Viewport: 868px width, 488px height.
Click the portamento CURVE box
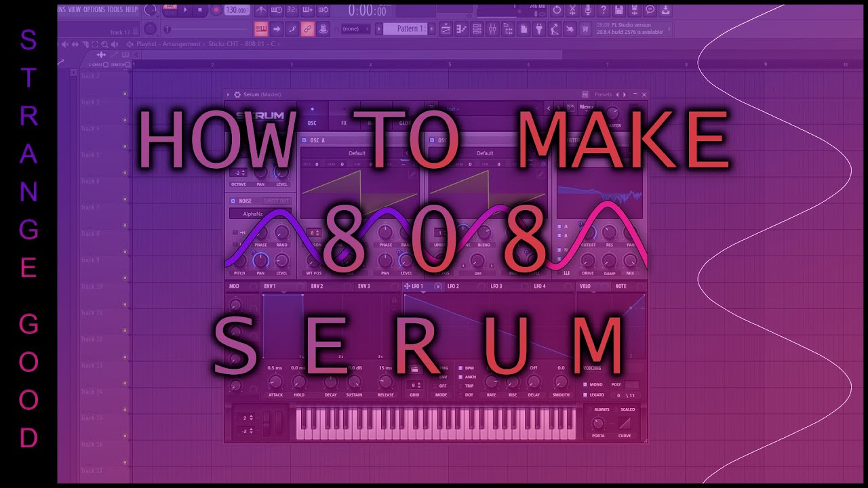click(x=625, y=423)
